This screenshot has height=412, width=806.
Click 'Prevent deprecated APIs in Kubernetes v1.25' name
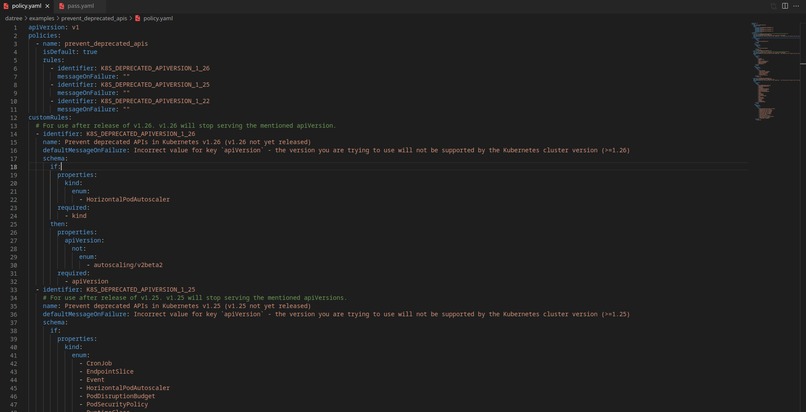coord(188,306)
